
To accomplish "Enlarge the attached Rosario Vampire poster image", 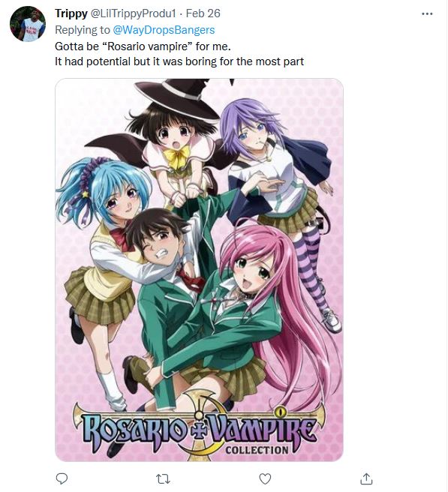I will tap(199, 270).
